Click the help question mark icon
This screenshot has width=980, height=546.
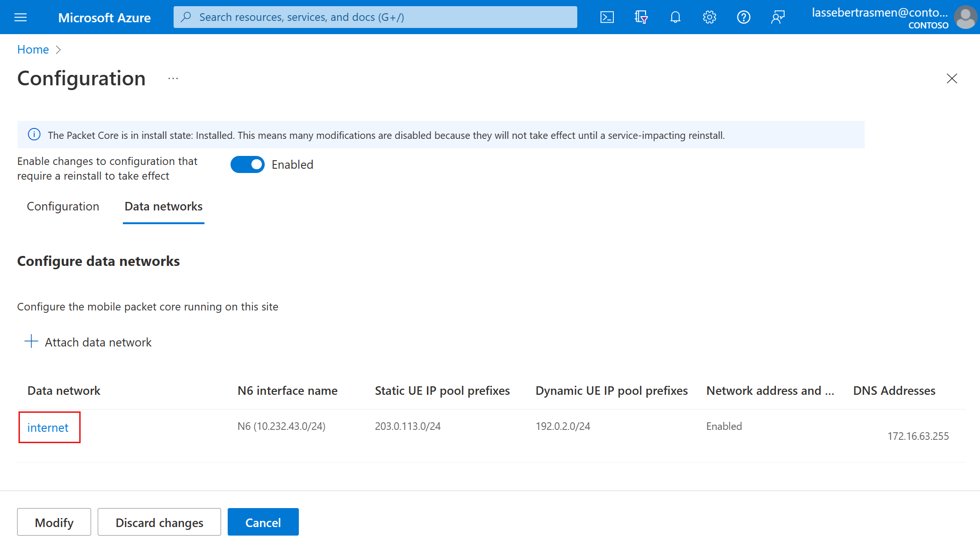tap(743, 17)
